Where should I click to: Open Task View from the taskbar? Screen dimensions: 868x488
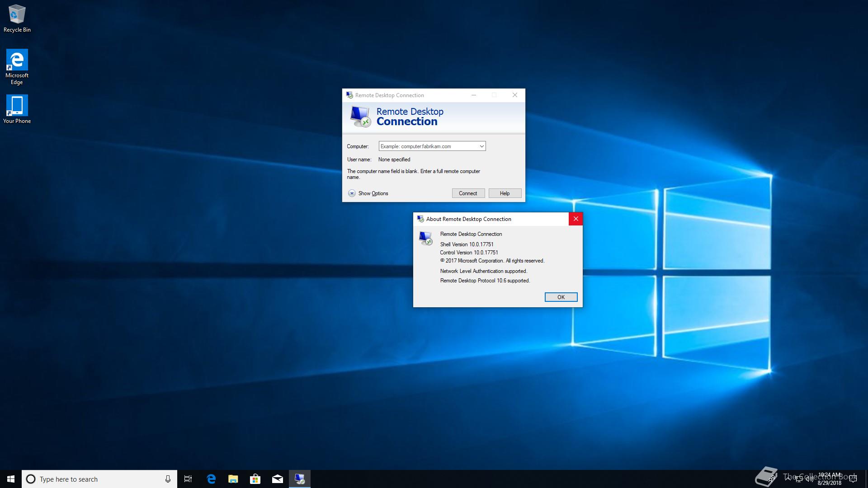[188, 479]
